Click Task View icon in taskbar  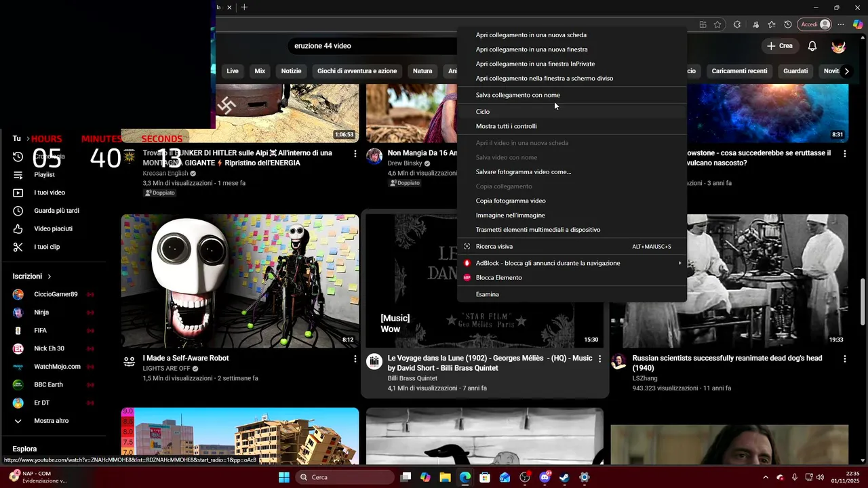[x=406, y=477]
